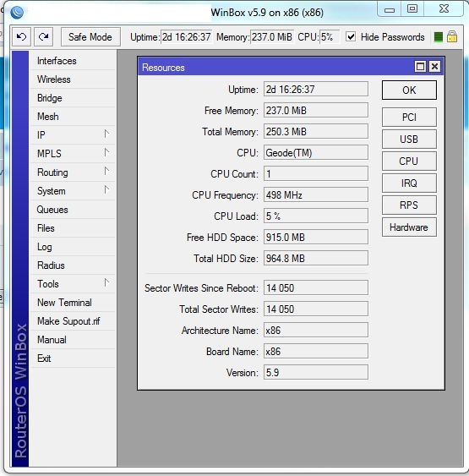The height and width of the screenshot is (476, 469).
Task: Click Sector Writes Since Reboot field
Action: 316,287
